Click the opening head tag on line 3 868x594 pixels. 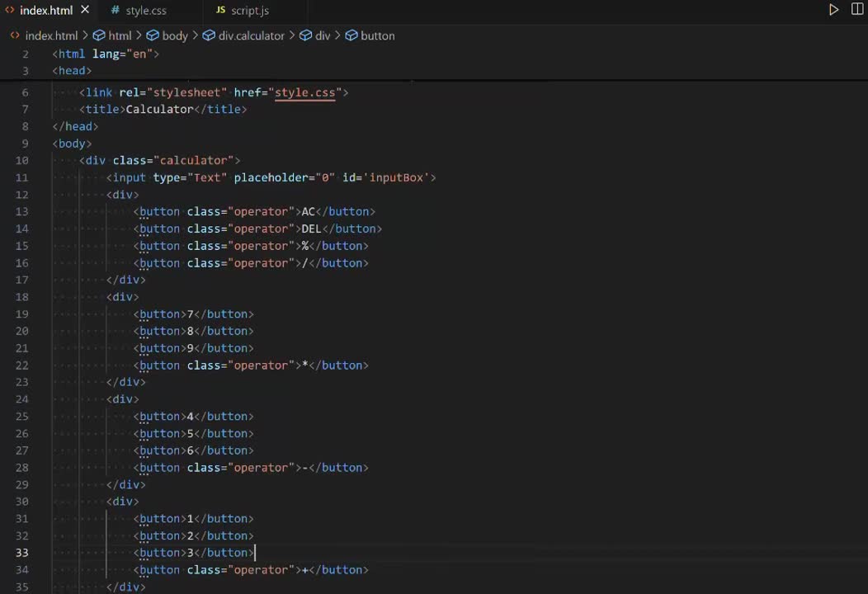[72, 71]
